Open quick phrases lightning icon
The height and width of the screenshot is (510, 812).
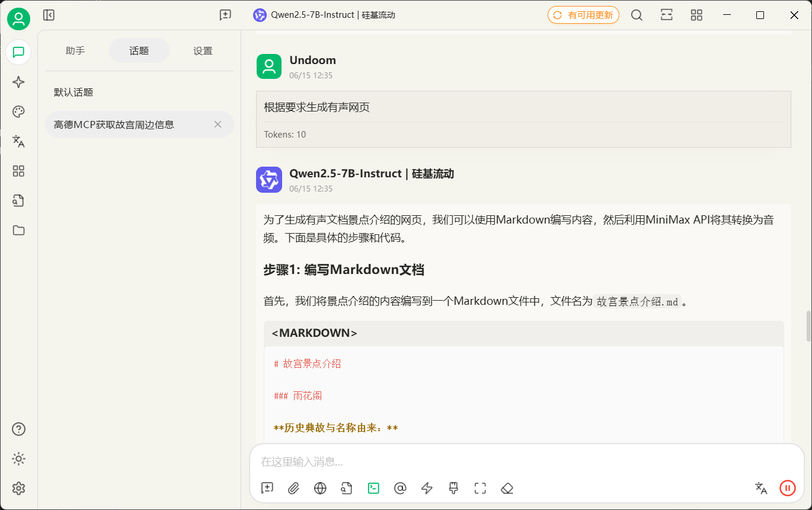pos(427,488)
